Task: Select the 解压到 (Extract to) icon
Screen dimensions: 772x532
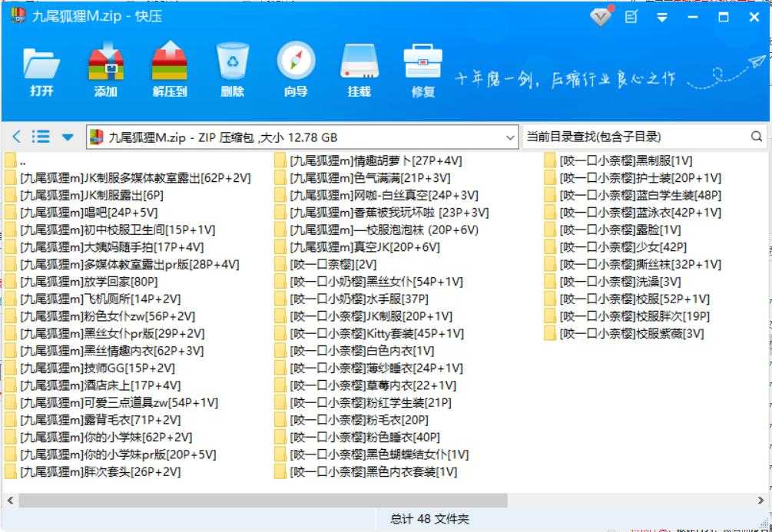Action: 169,69
